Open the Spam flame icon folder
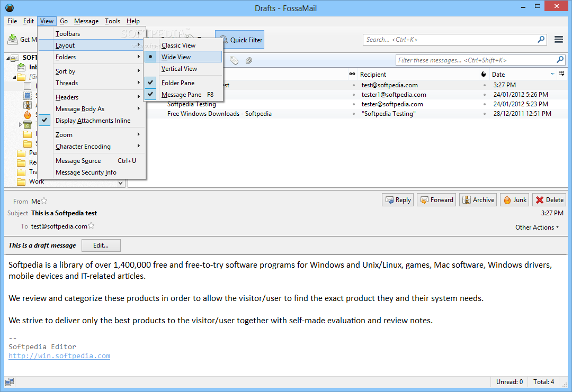This screenshot has width=572, height=392. [28, 115]
